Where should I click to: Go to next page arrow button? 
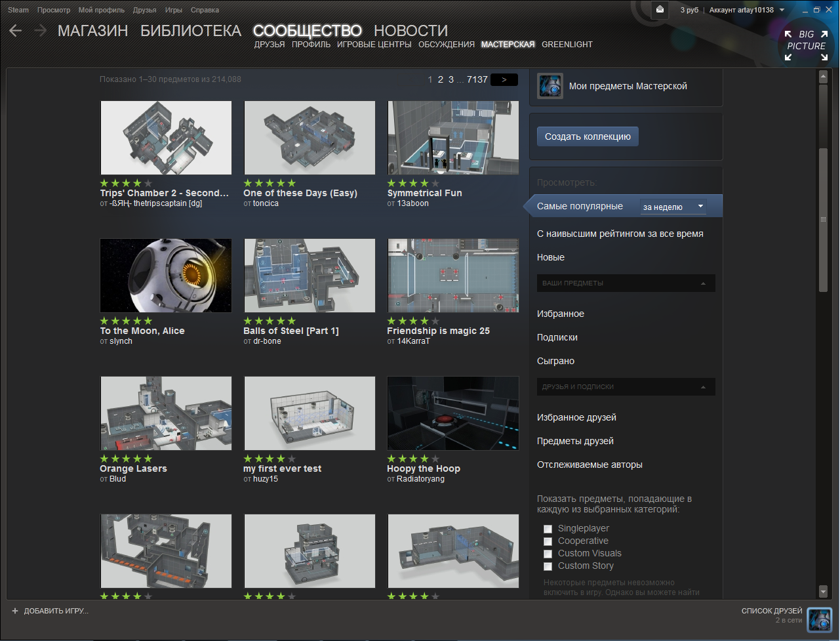[x=504, y=79]
